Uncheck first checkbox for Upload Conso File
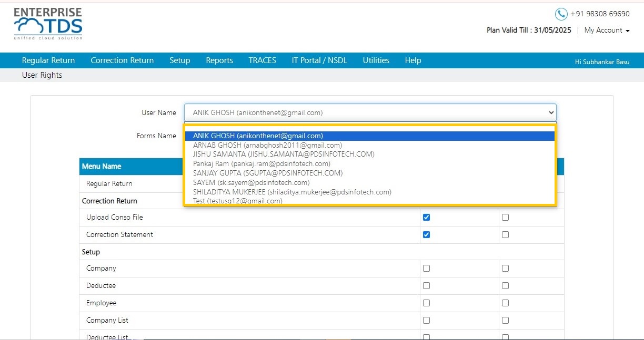644x340 pixels. click(x=426, y=218)
